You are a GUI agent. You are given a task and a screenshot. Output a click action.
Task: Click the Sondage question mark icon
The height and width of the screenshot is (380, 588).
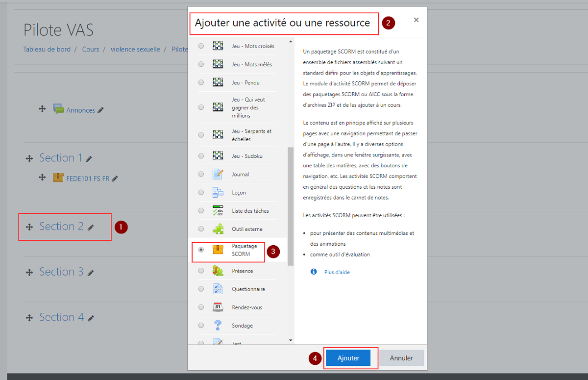(x=218, y=325)
